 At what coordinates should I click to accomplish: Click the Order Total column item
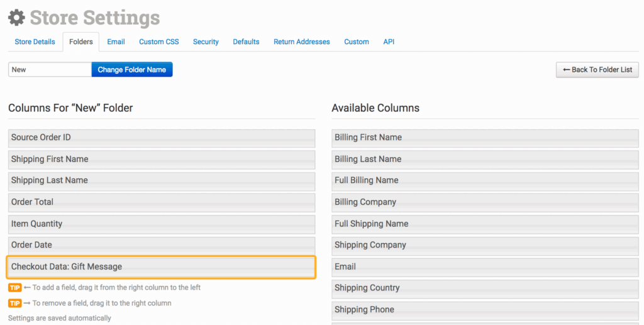pyautogui.click(x=162, y=202)
